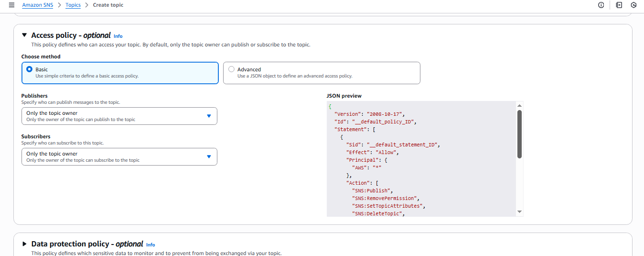Viewport: 644px width, 256px height.
Task: Click the "SNS:Publish" line in JSON preview
Action: pyautogui.click(x=372, y=190)
